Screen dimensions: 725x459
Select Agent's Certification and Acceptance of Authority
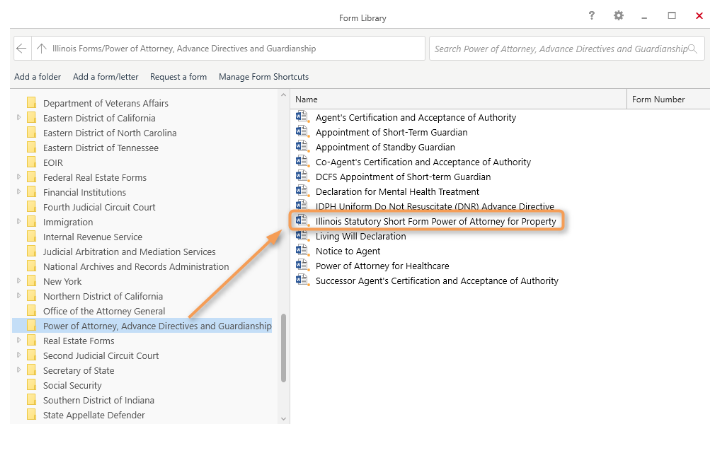(416, 117)
